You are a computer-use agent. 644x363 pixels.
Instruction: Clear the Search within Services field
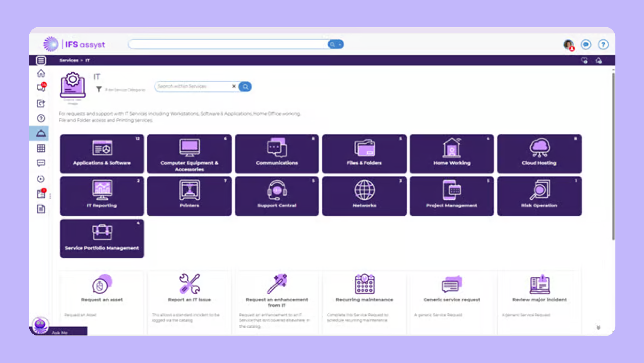(234, 86)
